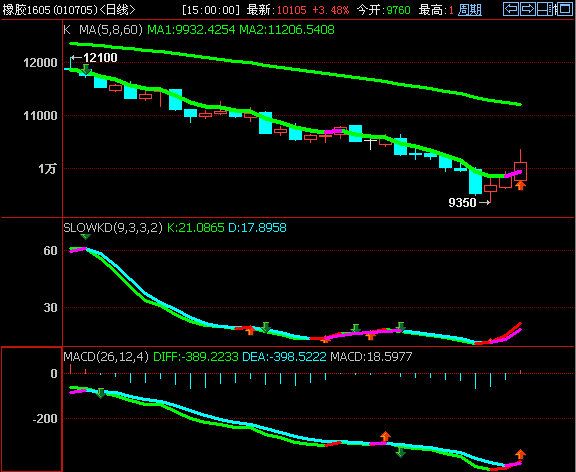Viewport: 576px width, 472px height.
Task: Click the split-panel layout icon
Action: (546, 9)
